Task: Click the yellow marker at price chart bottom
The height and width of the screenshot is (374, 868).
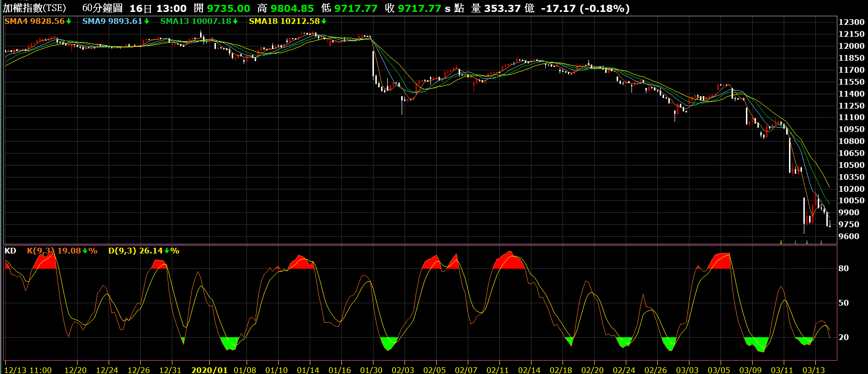Action: click(x=781, y=242)
